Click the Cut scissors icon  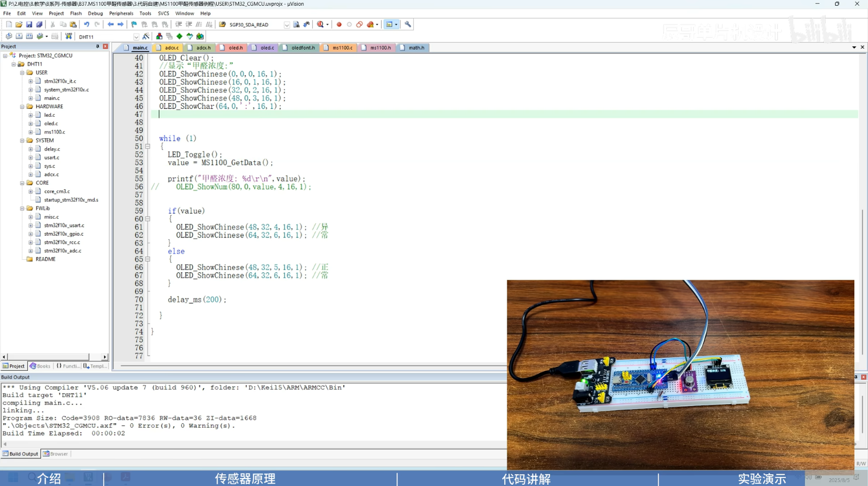(x=52, y=24)
